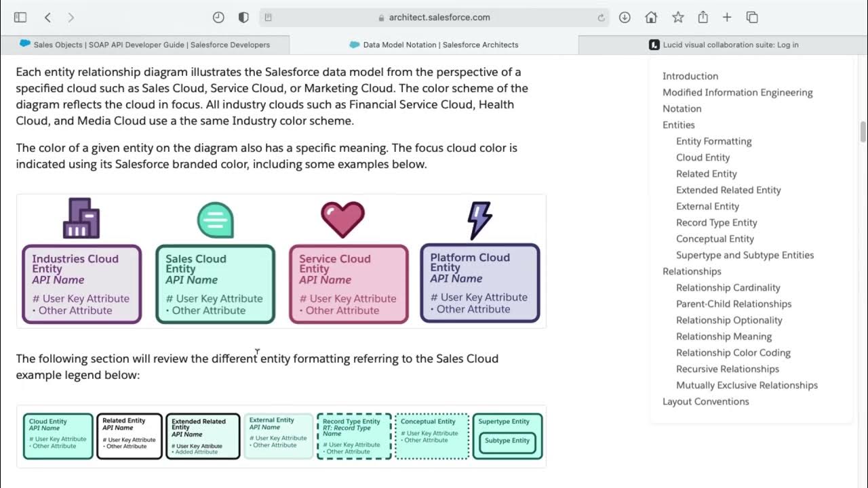Jump to the Relationships section
The height and width of the screenshot is (488, 868).
(692, 271)
